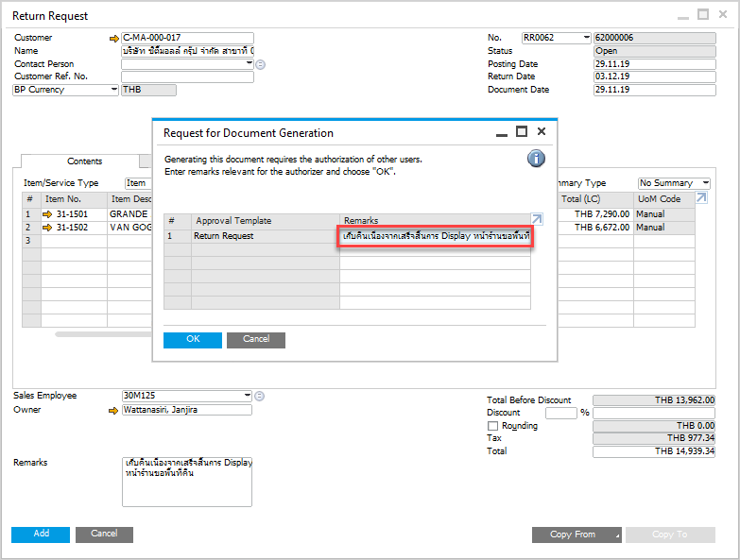Close the Return Request window
This screenshot has width=740, height=560.
point(723,14)
